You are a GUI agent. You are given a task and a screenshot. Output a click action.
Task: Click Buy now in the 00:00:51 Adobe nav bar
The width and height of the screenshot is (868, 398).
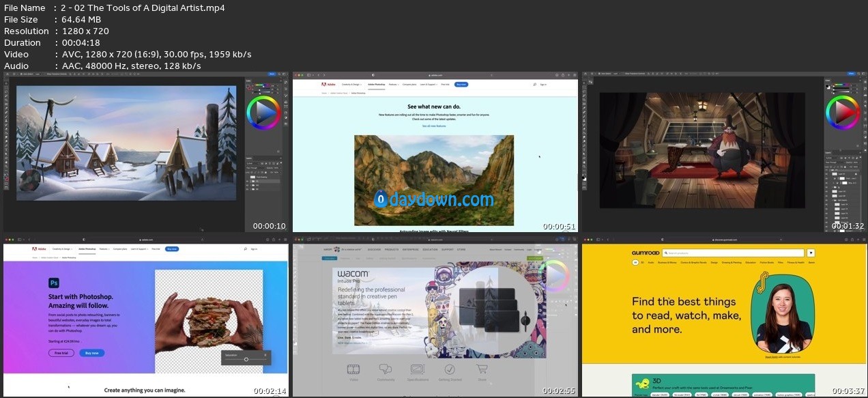(461, 85)
